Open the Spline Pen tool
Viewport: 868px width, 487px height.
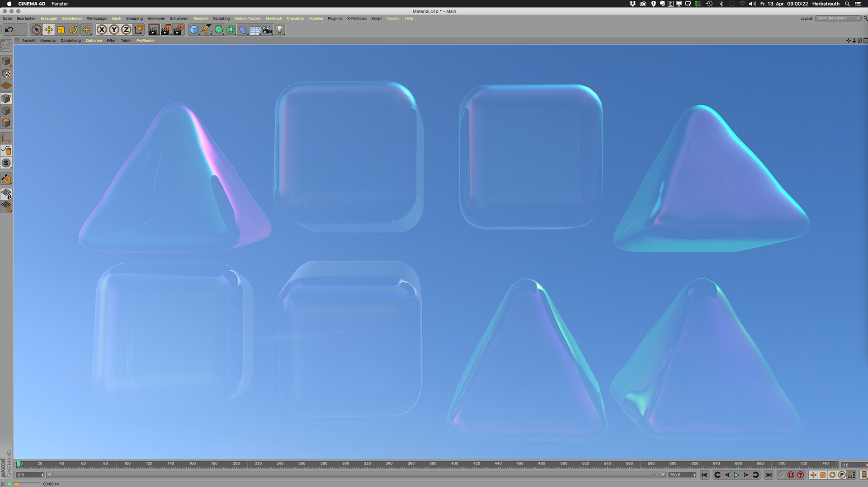pyautogui.click(x=206, y=30)
